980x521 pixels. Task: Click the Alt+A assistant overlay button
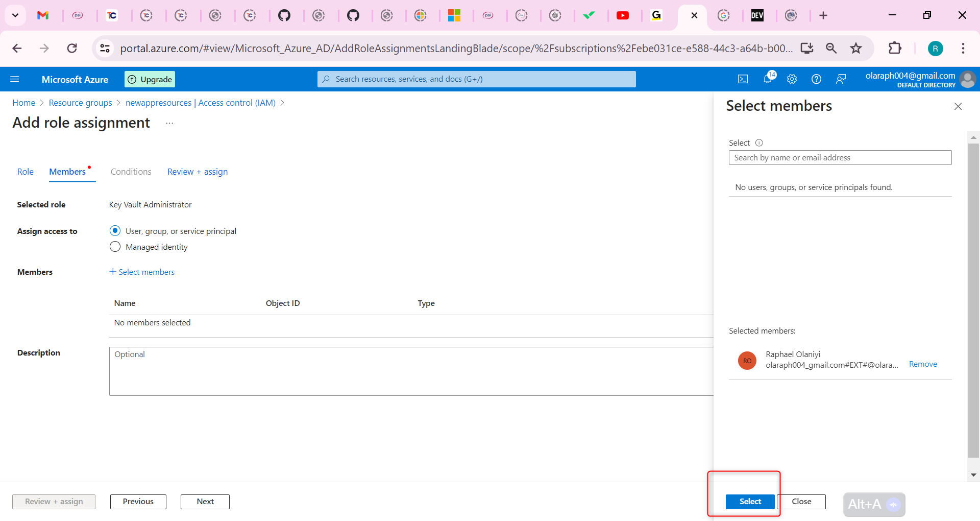[x=874, y=505]
